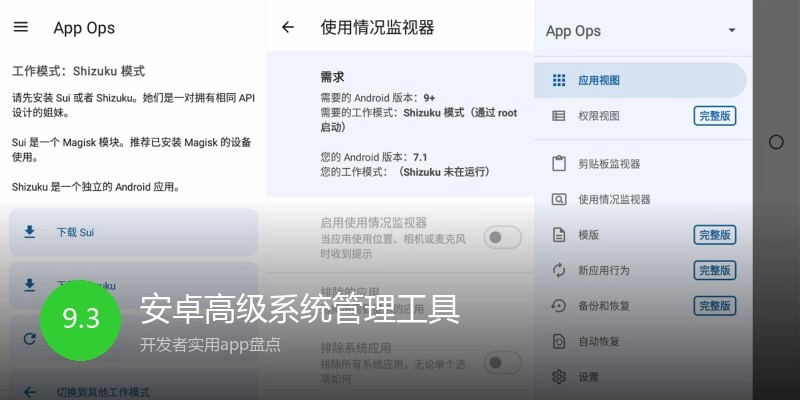This screenshot has height=400, width=800.
Task: Click the arrow icon beside 切换到其他工作模式
Action: [x=30, y=392]
